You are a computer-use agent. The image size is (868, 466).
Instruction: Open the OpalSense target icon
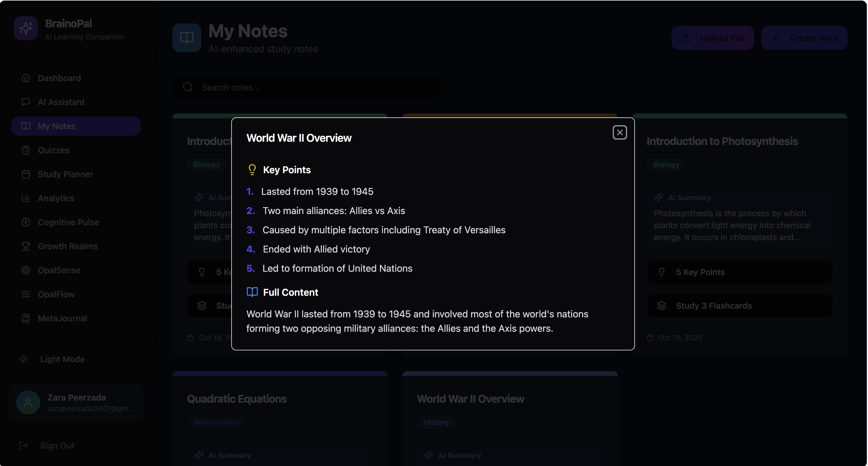(x=26, y=270)
